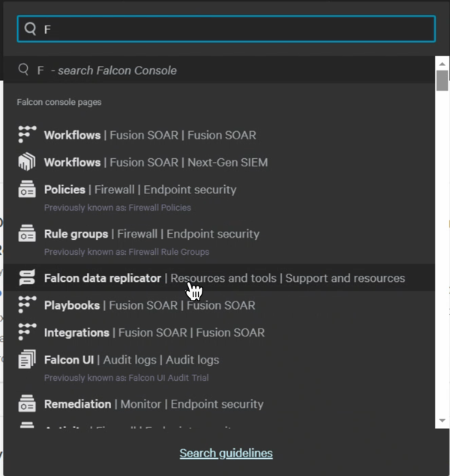Click the magnifier icon beside 'search Falcon Console'
This screenshot has height=476, width=450.
[x=23, y=70]
